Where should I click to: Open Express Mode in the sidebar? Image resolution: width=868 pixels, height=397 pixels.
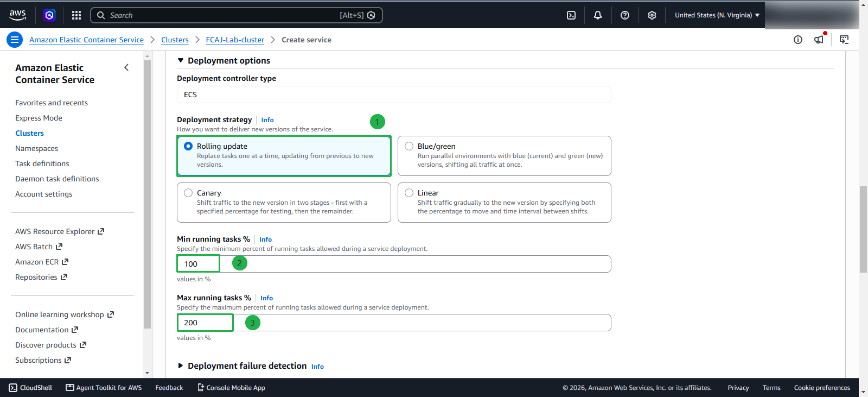(x=39, y=118)
